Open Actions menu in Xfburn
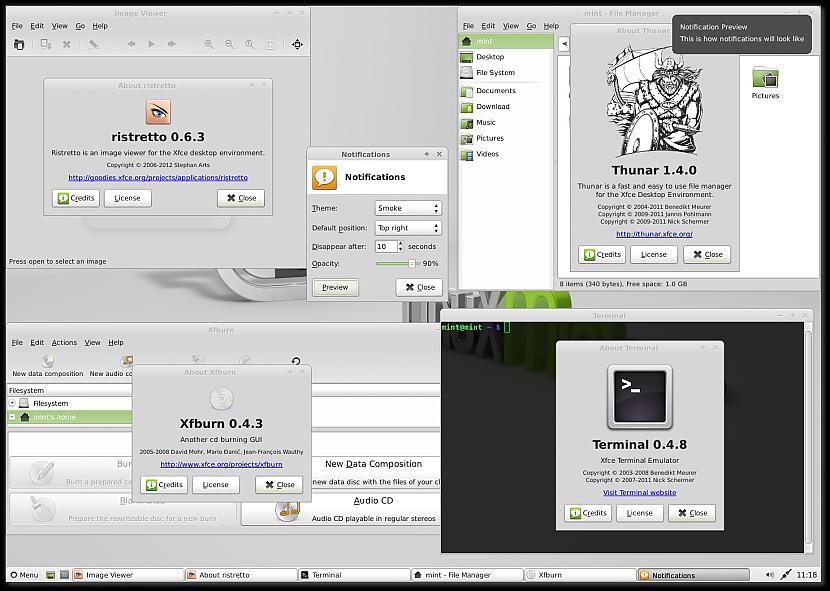Screen dimensions: 830x591 pos(64,343)
